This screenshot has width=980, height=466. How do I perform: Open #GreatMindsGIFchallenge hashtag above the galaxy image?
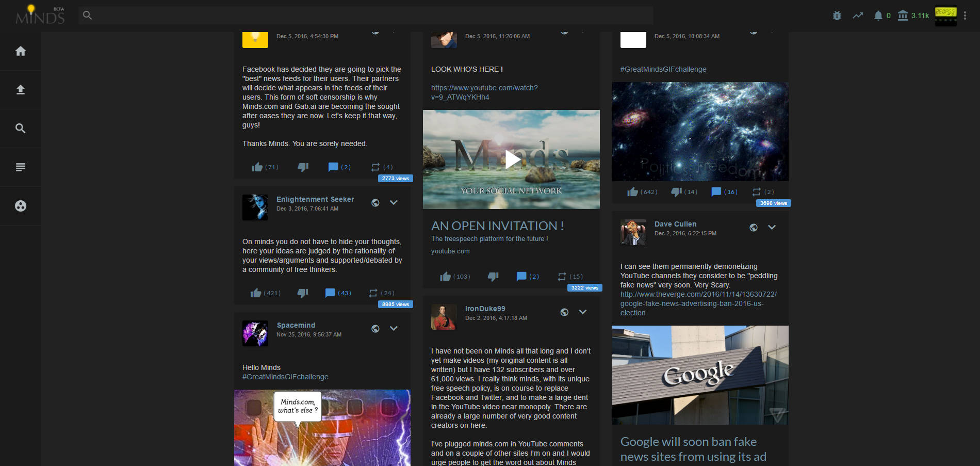click(x=663, y=69)
